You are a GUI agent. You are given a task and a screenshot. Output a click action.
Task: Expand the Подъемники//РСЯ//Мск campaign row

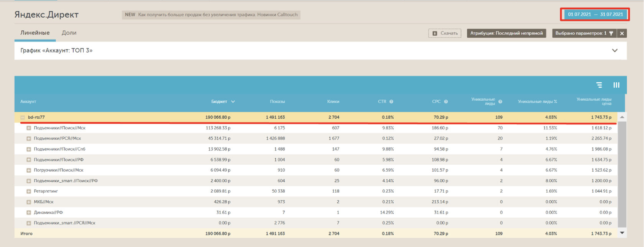[29, 139]
